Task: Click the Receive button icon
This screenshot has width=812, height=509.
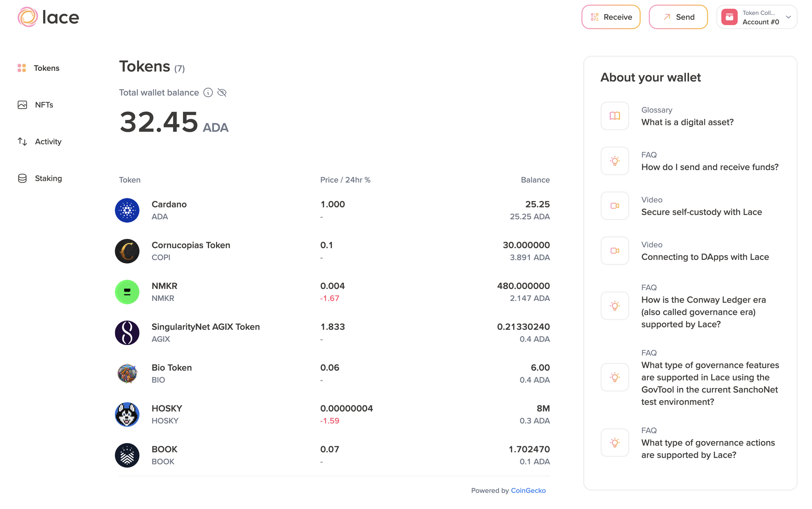Action: click(594, 17)
